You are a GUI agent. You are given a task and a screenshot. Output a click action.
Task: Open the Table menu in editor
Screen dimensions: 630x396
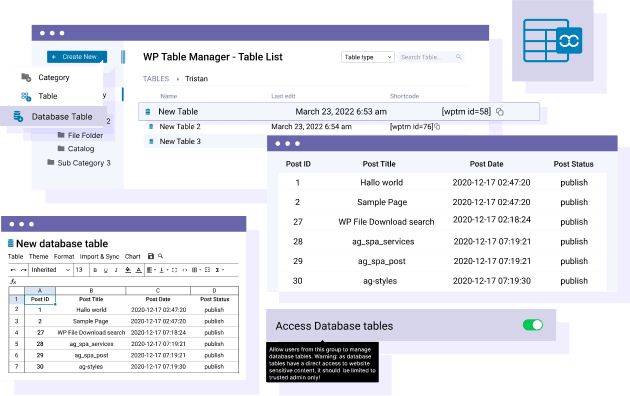(15, 256)
